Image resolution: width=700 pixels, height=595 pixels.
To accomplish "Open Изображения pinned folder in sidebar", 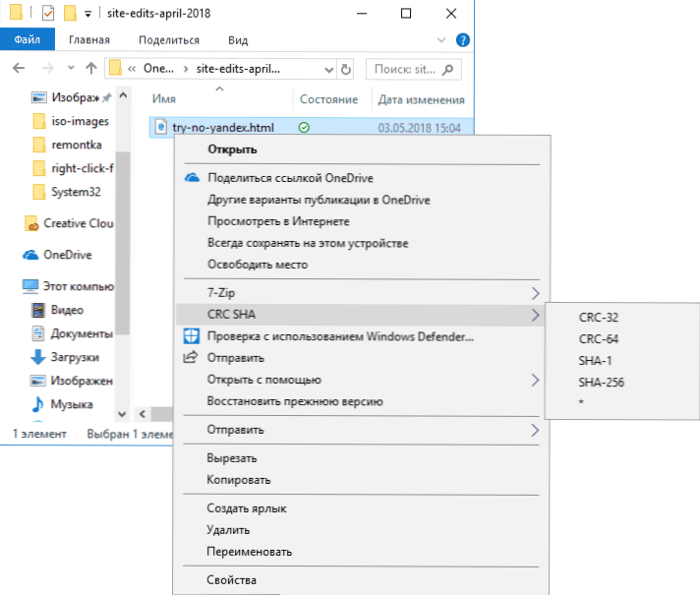I will (x=71, y=97).
